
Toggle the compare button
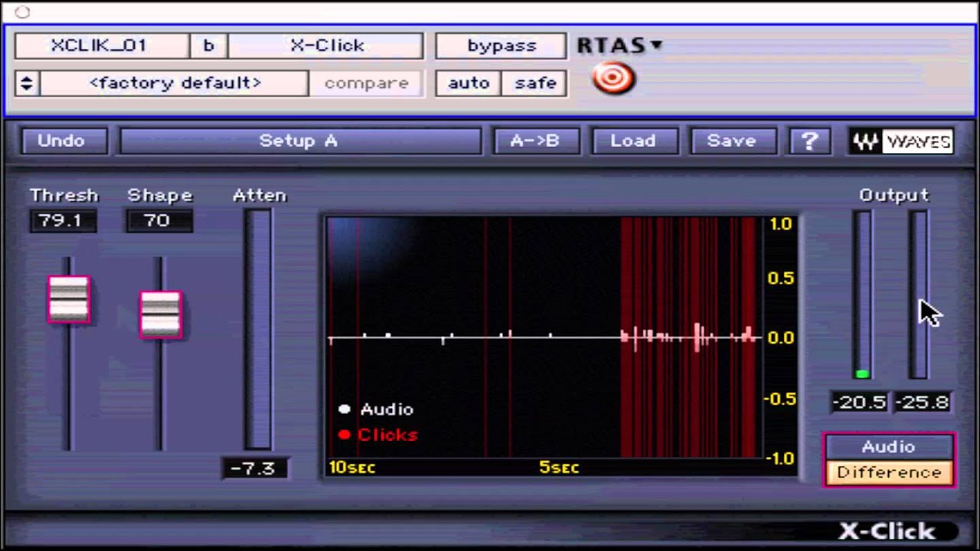[x=366, y=83]
